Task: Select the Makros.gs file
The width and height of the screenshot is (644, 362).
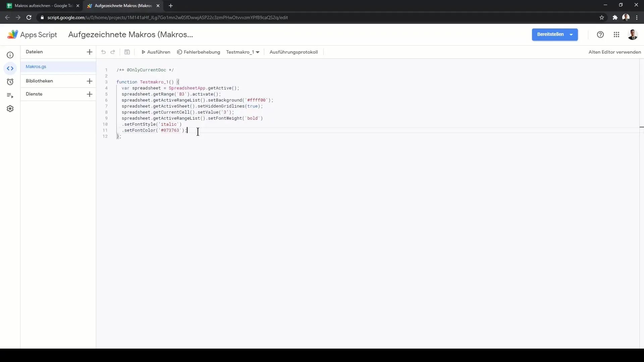Action: pyautogui.click(x=36, y=66)
